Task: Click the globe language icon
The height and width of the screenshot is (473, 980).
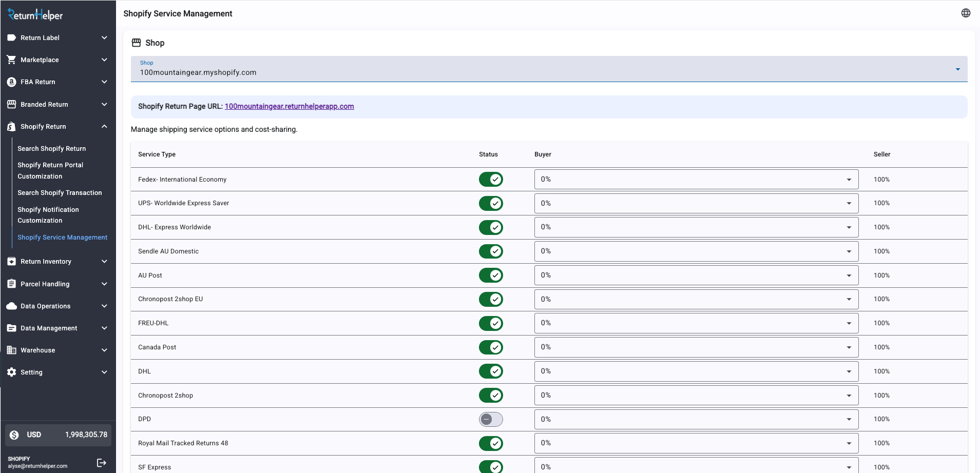Action: [966, 13]
